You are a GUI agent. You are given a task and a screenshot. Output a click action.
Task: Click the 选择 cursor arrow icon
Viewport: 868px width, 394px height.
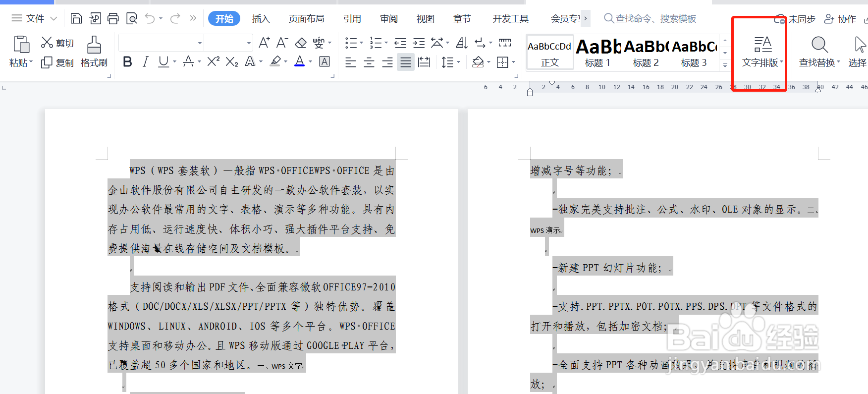[860, 45]
